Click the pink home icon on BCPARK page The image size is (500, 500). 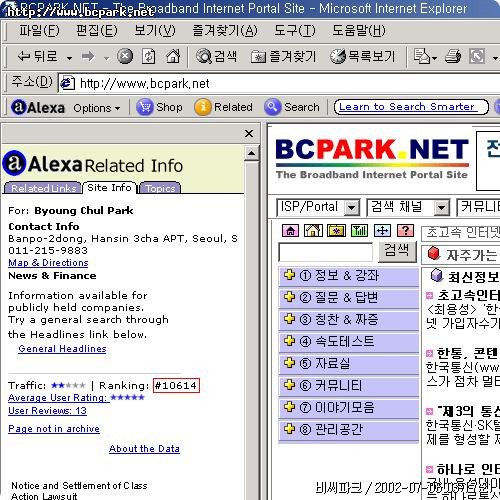pos(290,230)
